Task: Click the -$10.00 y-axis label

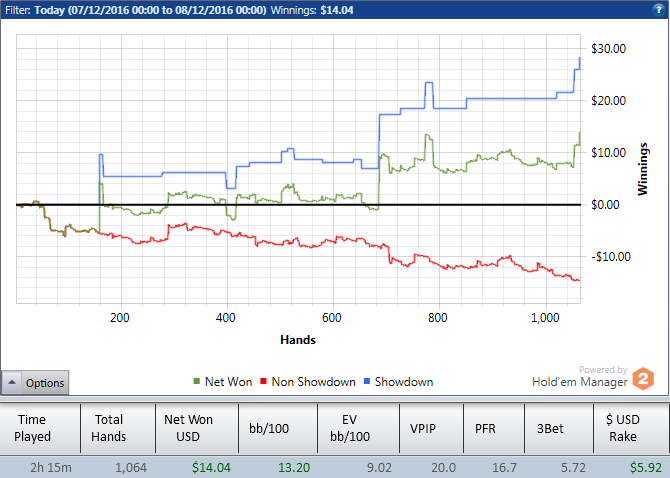Action: [x=611, y=257]
